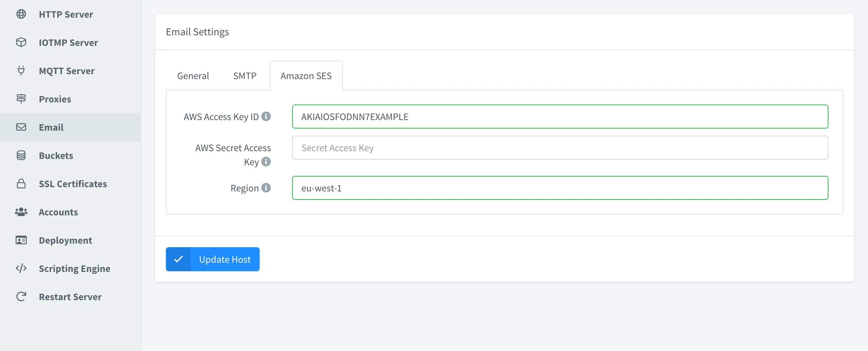This screenshot has width=868, height=351.
Task: Click the SSL Certificates lock icon
Action: (x=21, y=184)
